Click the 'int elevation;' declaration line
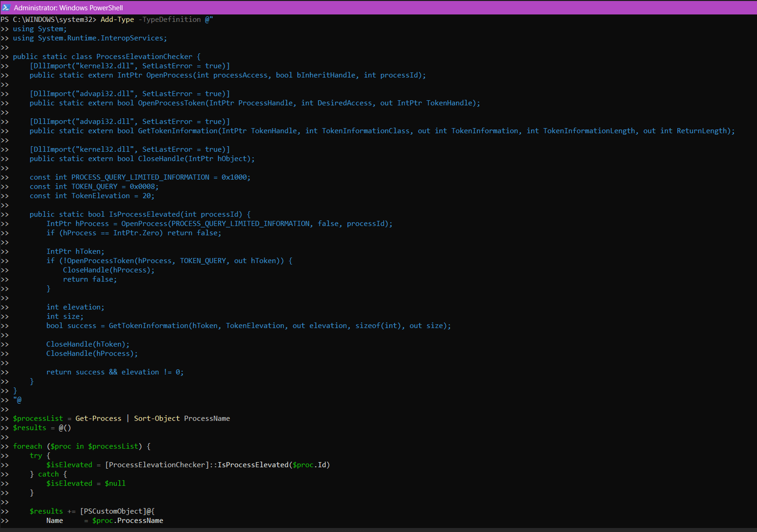Screen dimensions: 757x532 coord(75,307)
